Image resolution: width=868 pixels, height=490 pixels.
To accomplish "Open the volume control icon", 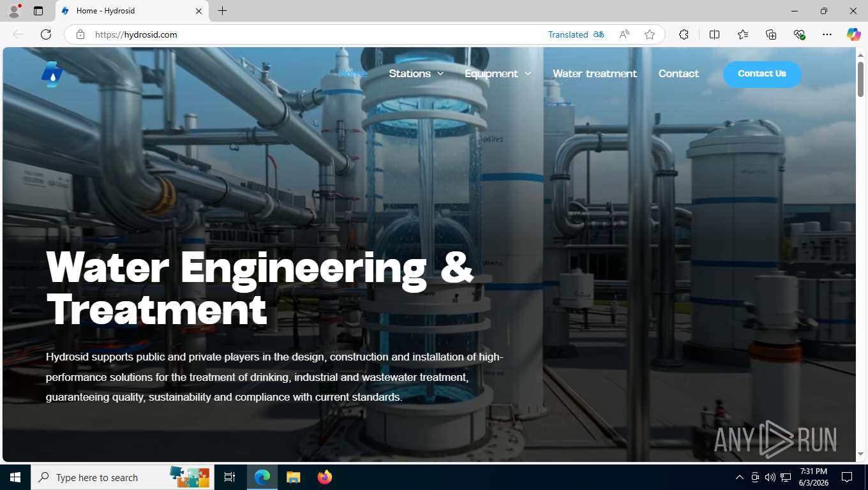I will [x=770, y=477].
